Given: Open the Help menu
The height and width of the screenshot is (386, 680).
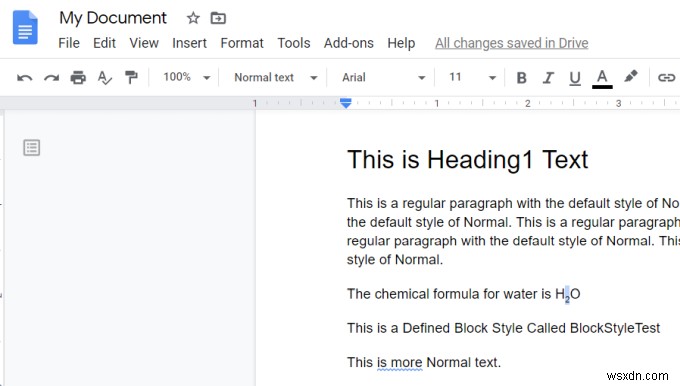Looking at the screenshot, I should [x=401, y=43].
